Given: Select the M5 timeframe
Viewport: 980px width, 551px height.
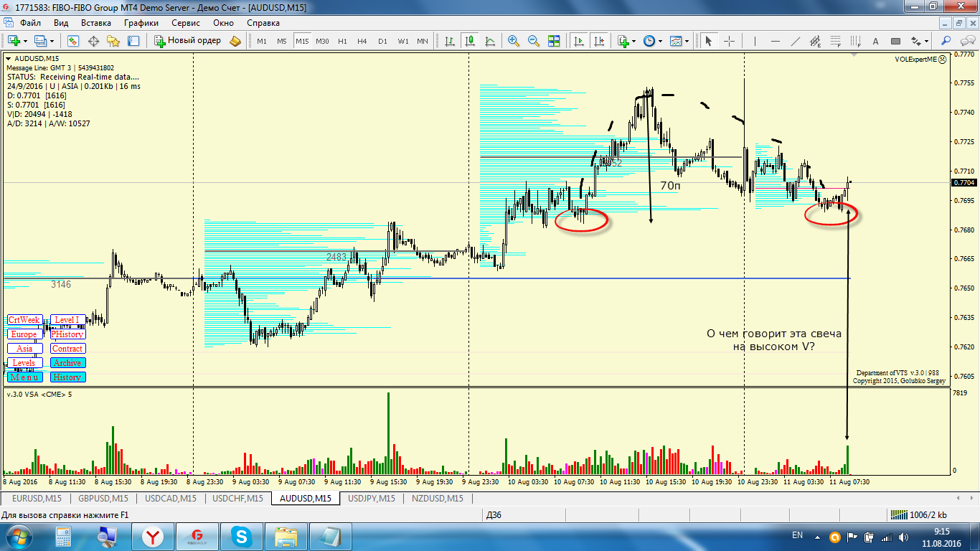Looking at the screenshot, I should click(282, 41).
